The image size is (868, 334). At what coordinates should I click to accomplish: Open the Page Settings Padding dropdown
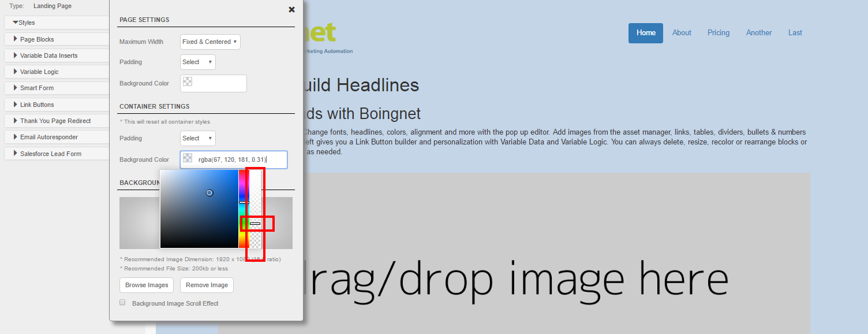click(198, 62)
